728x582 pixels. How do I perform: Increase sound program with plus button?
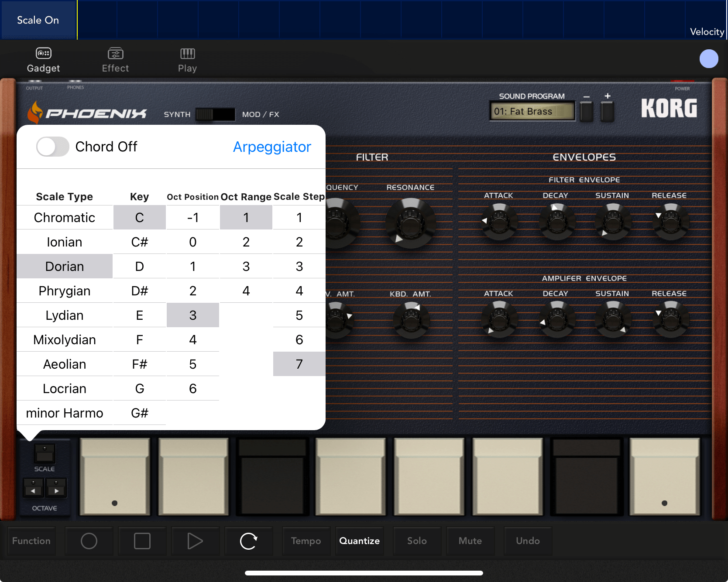pos(608,111)
